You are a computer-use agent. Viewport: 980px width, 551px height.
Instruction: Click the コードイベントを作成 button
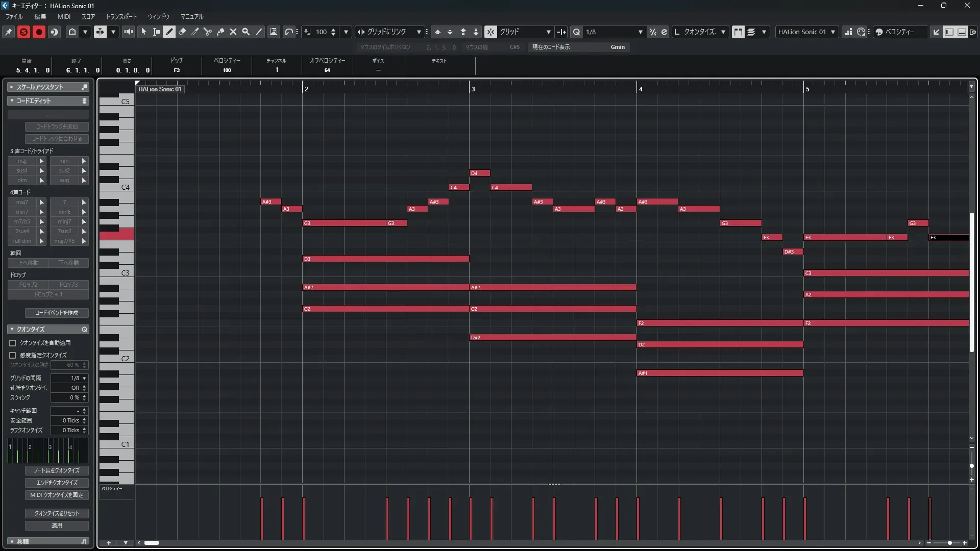click(57, 313)
